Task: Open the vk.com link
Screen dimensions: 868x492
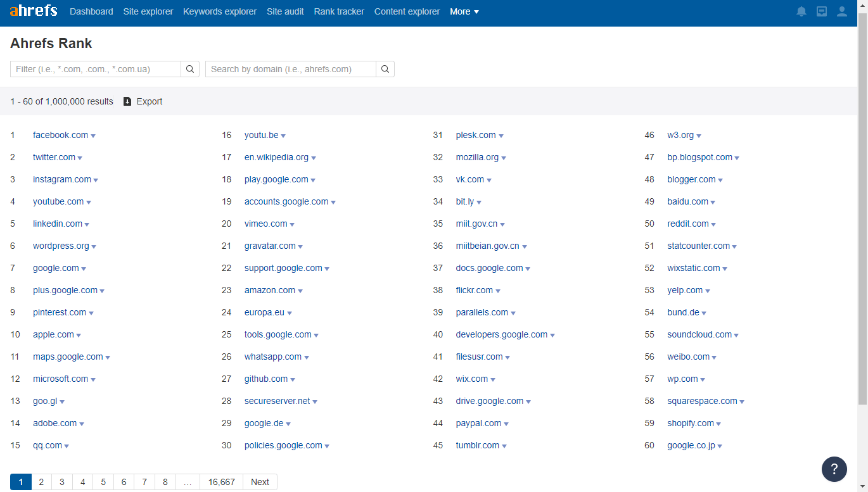Action: point(470,179)
